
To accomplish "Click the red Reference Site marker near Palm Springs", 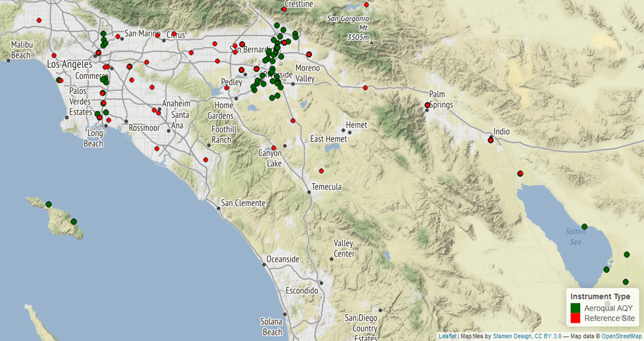I will [x=427, y=105].
